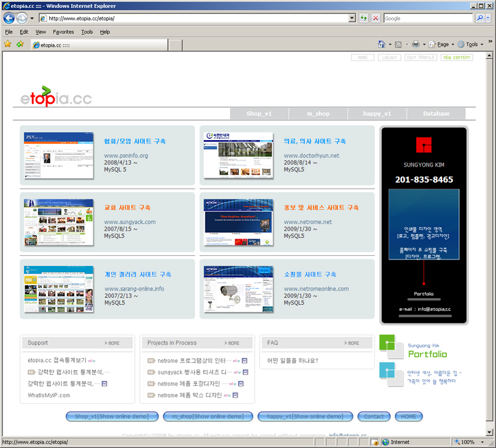Screen dimensions: 496x448
Task: Click m_shop Show online demo button
Action: point(207,417)
